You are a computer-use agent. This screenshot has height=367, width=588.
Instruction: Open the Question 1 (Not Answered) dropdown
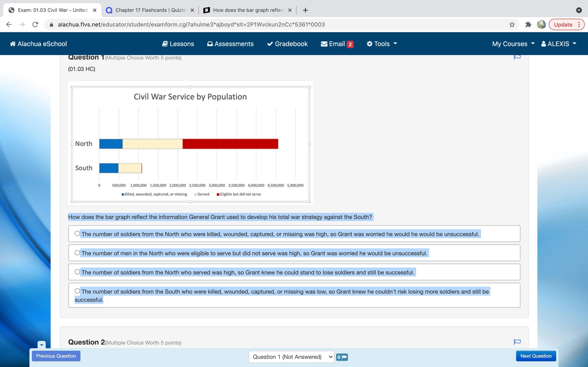click(291, 357)
